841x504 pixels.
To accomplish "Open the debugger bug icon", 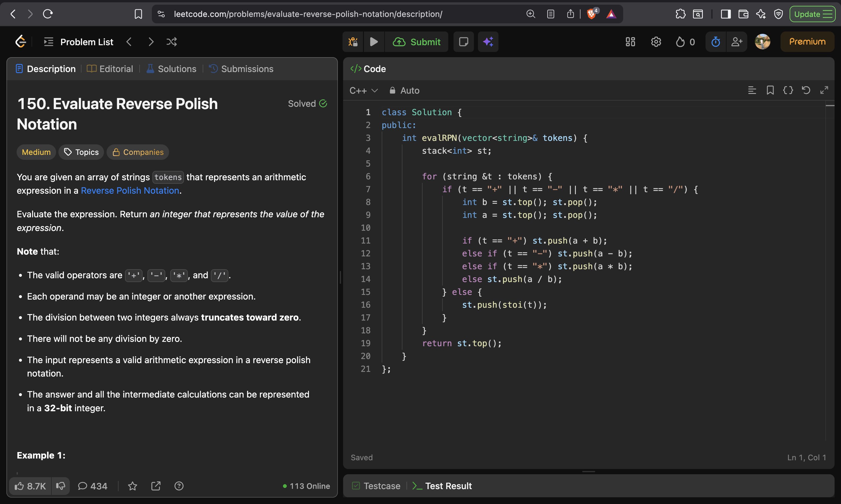I will pos(353,42).
